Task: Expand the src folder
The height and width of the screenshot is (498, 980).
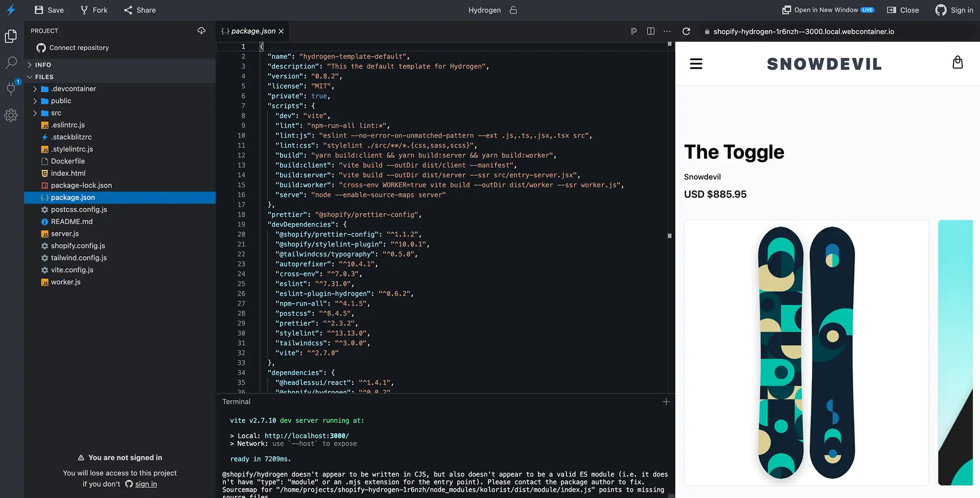Action: (120, 113)
